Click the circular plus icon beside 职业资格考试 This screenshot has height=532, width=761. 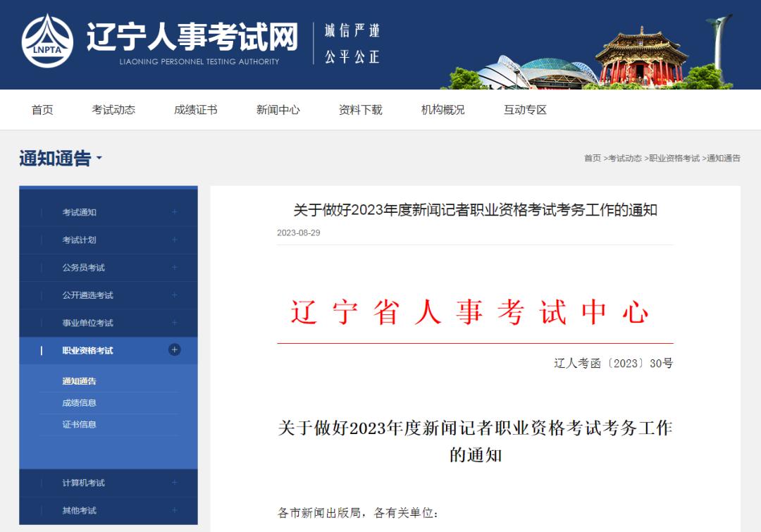tap(173, 349)
